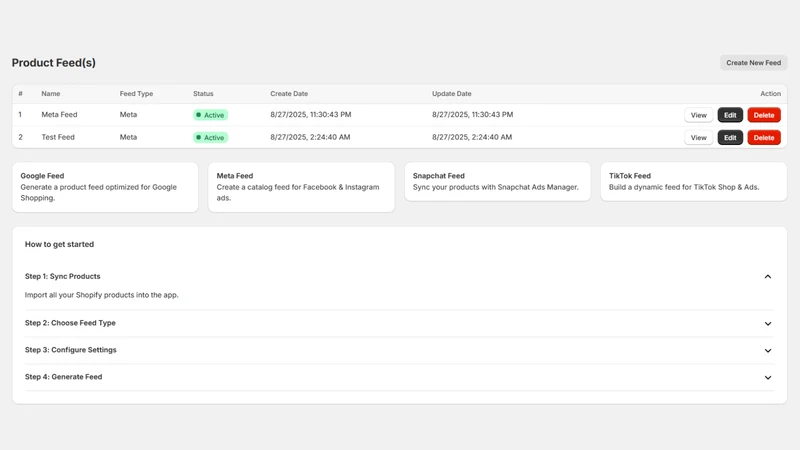
Task: Click the Status column header
Action: [x=203, y=93]
